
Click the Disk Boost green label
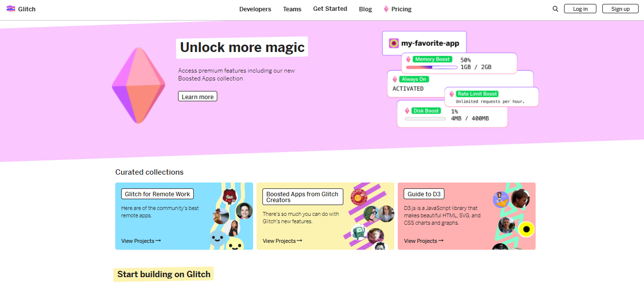[x=426, y=111]
